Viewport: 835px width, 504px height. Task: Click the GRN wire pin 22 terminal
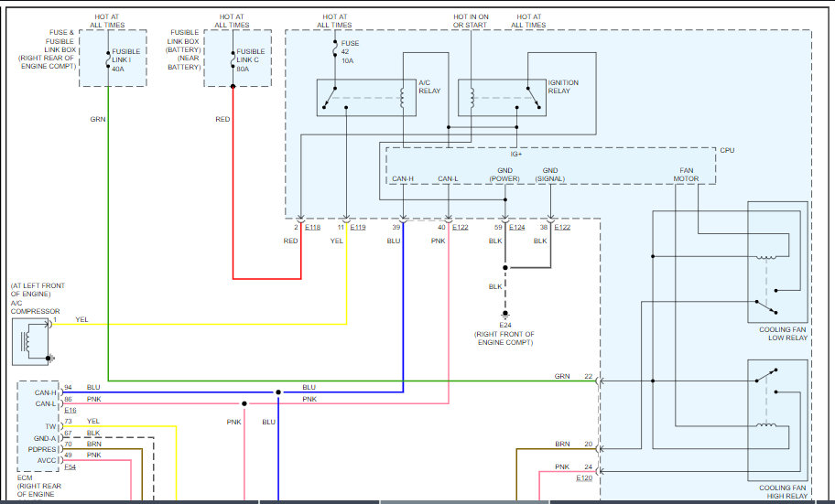click(589, 376)
